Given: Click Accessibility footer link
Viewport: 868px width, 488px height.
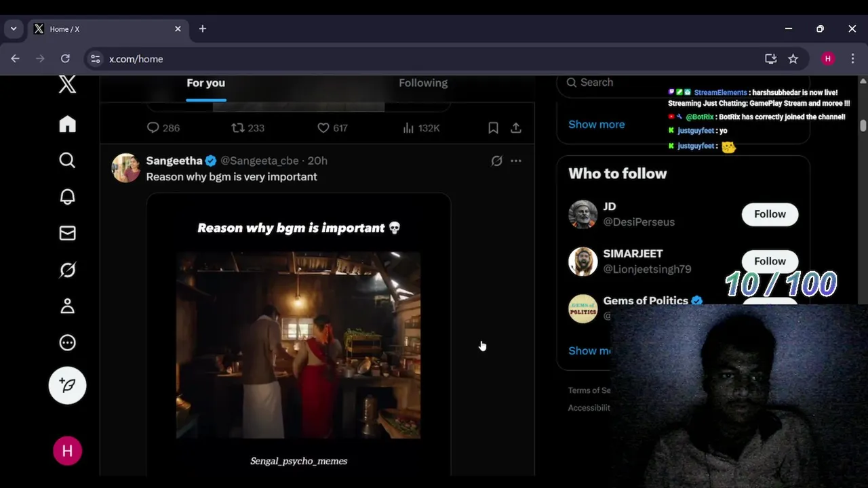Looking at the screenshot, I should point(589,408).
